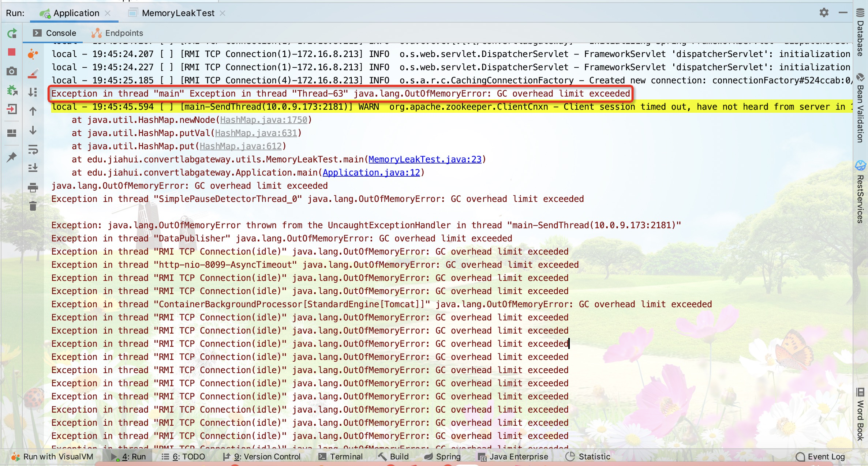The width and height of the screenshot is (868, 466).
Task: Print the console output
Action: [x=33, y=188]
